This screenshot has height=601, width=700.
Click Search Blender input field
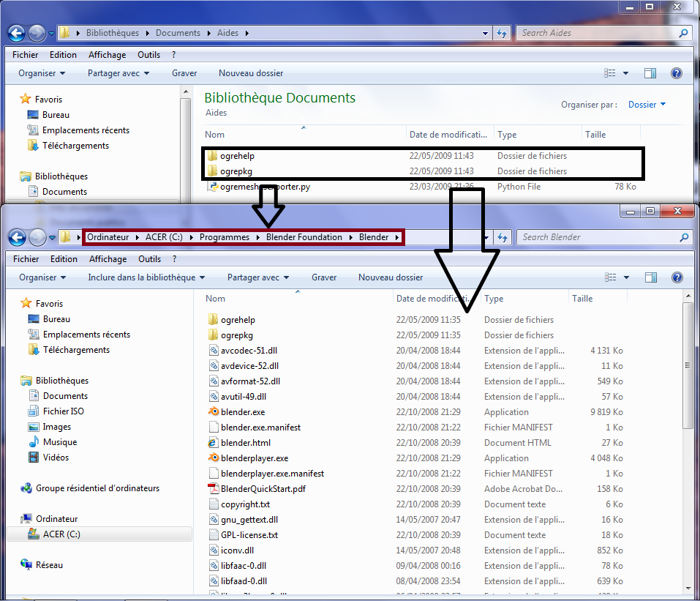(x=598, y=237)
